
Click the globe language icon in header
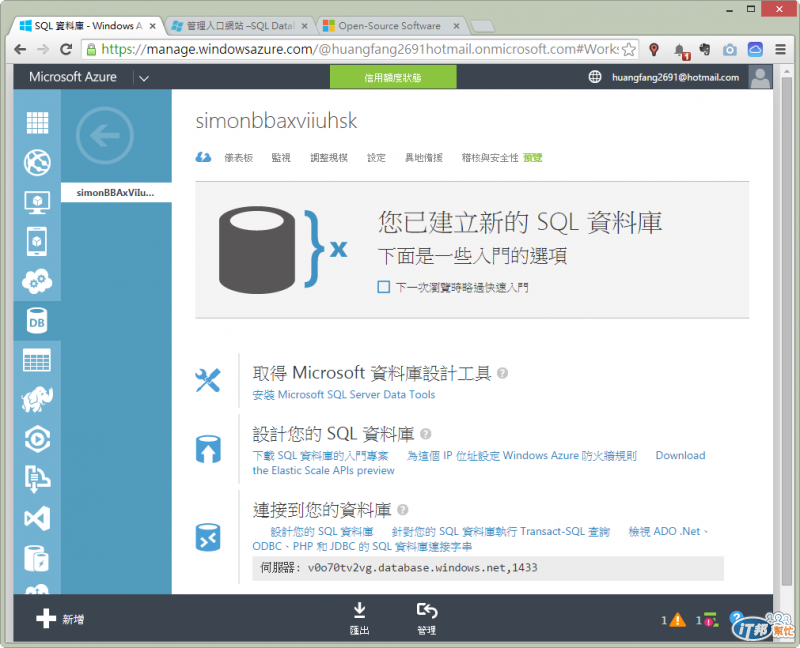click(x=595, y=77)
